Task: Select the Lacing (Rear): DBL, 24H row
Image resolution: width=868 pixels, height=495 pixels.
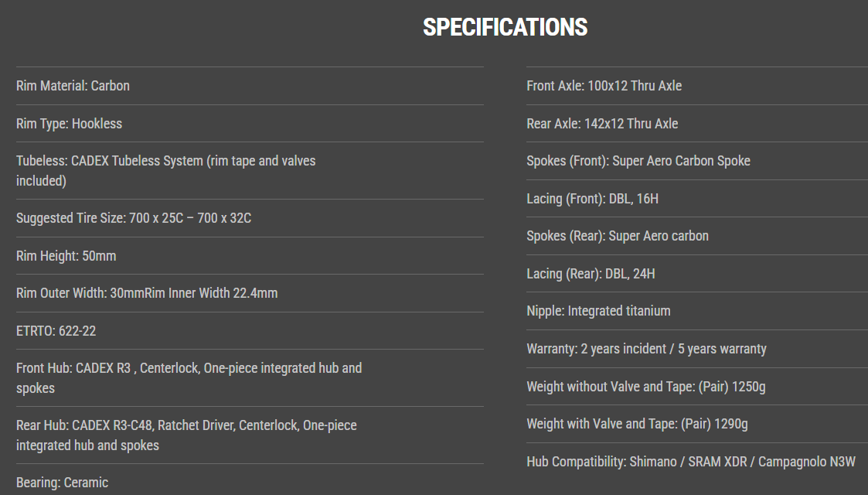Action: tap(591, 274)
